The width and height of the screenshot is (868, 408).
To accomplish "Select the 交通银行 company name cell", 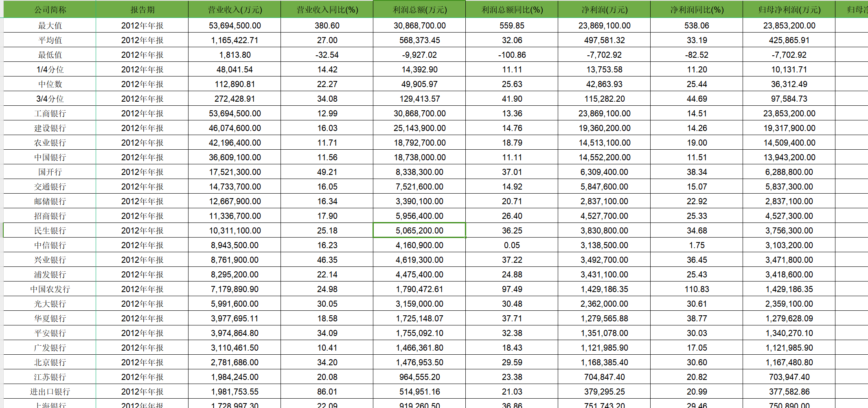I will pyautogui.click(x=50, y=186).
